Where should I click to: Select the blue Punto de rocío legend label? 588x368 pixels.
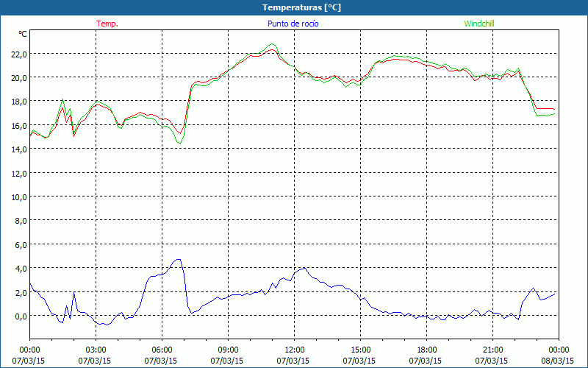(293, 24)
